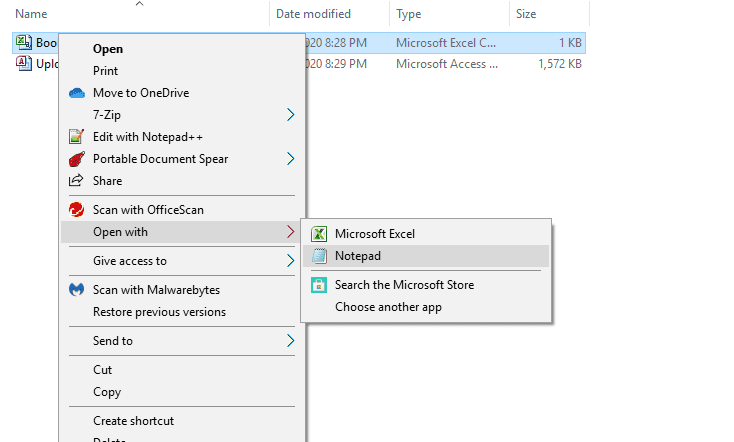Screen dimensions: 734x442
Task: Choose Cut from the context menu
Action: point(183,370)
